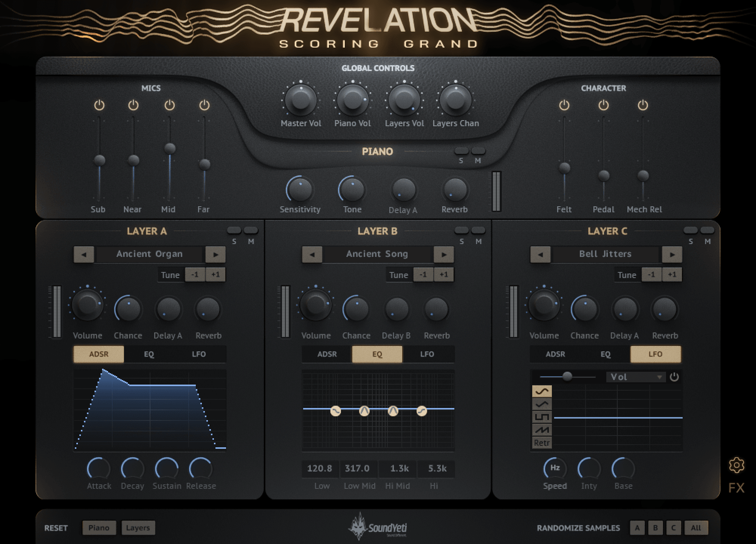Switch Layer C to the EQ tab
This screenshot has width=756, height=544.
point(605,354)
